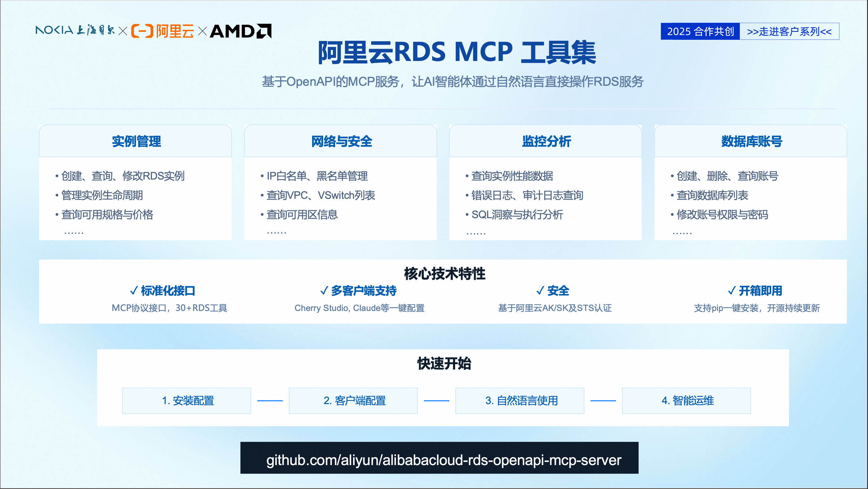This screenshot has height=489, width=868.
Task: Click step 2. 客户端配置 box
Action: click(353, 400)
